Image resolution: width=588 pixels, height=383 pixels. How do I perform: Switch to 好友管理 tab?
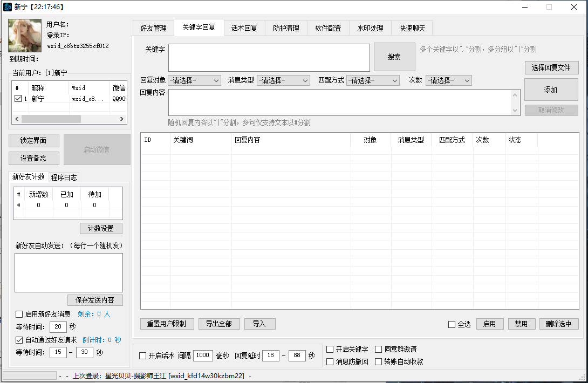point(153,28)
